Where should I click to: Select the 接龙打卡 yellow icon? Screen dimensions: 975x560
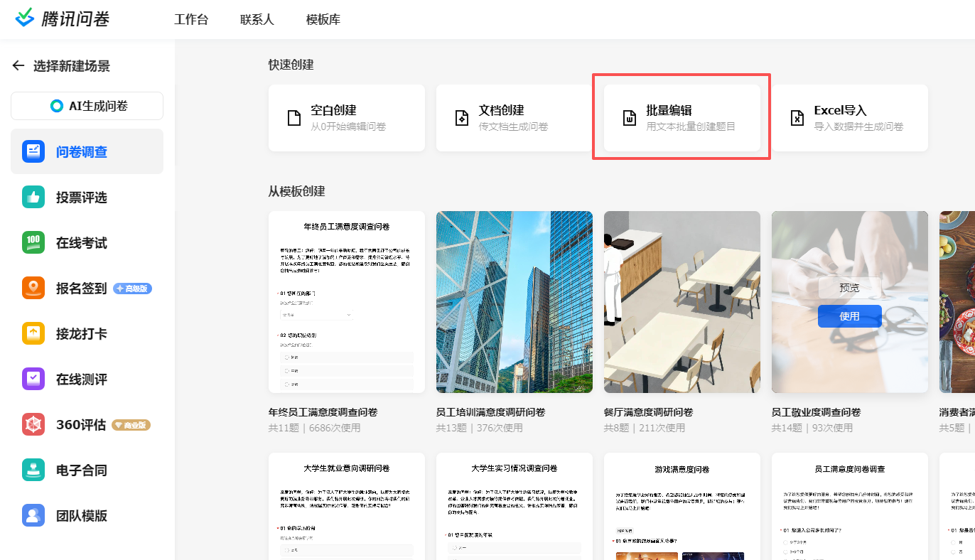pyautogui.click(x=33, y=334)
